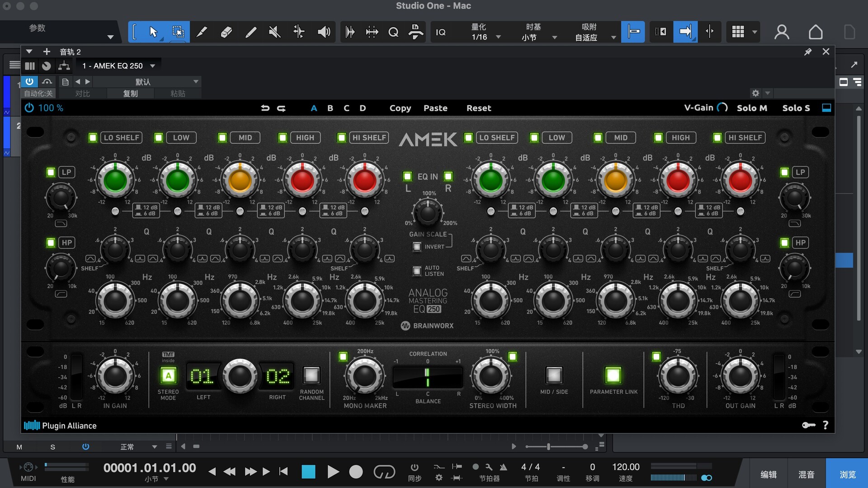Click the STEREO WIDTH knob
This screenshot has height=488, width=868.
pyautogui.click(x=491, y=375)
